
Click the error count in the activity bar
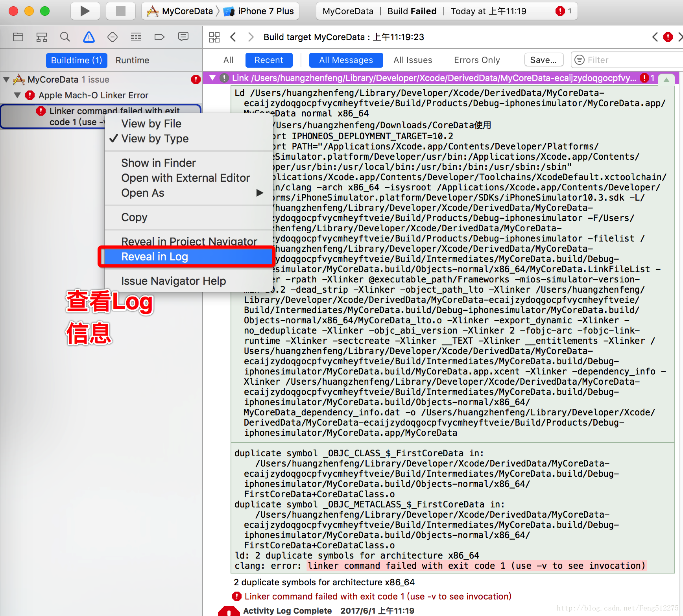563,11
